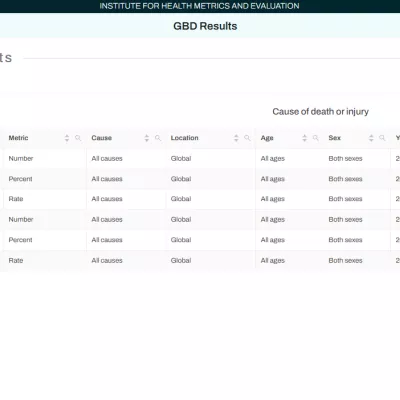400x400 pixels.
Task: Sort the table by the Location column
Action: [236, 138]
